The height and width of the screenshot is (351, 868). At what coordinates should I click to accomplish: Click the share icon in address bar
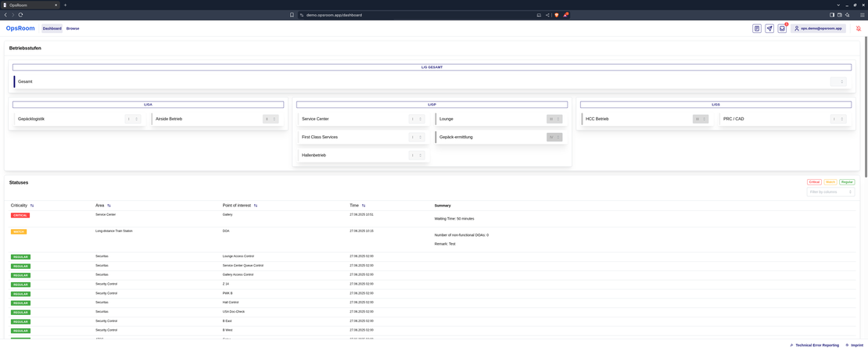point(547,15)
